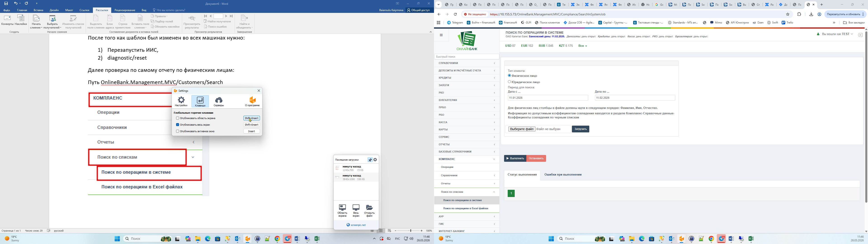The width and height of the screenshot is (868, 244).
Task: Open О программе in the Settings dialog
Action: (252, 101)
